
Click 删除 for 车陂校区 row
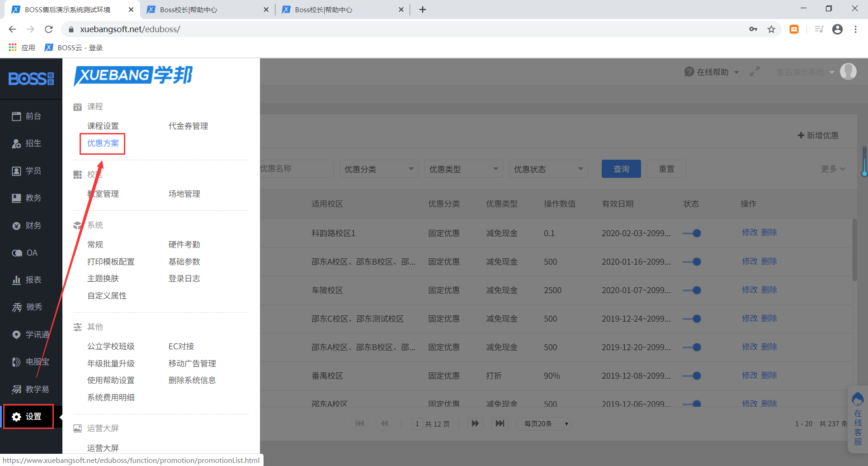point(769,290)
